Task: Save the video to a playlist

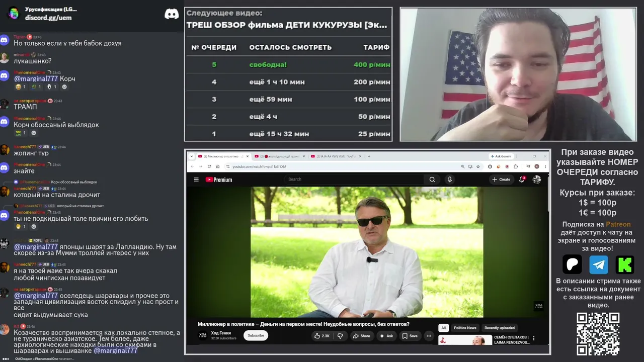Action: point(410,336)
